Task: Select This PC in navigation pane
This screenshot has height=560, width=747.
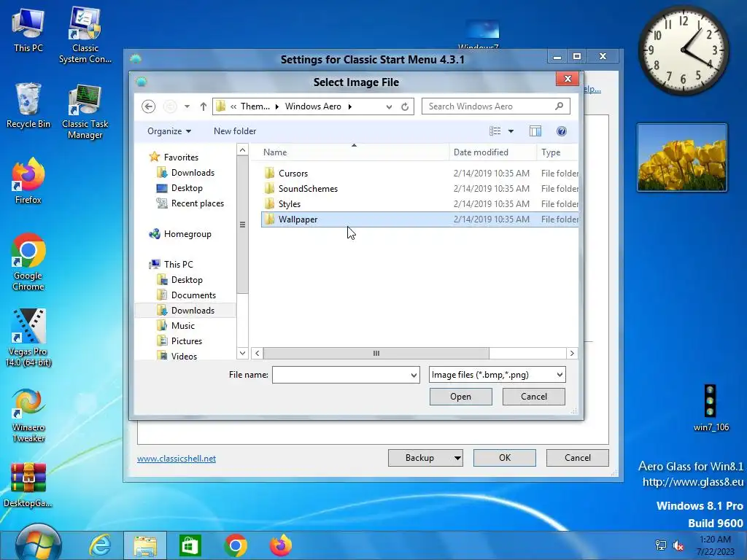Action: 171,264
